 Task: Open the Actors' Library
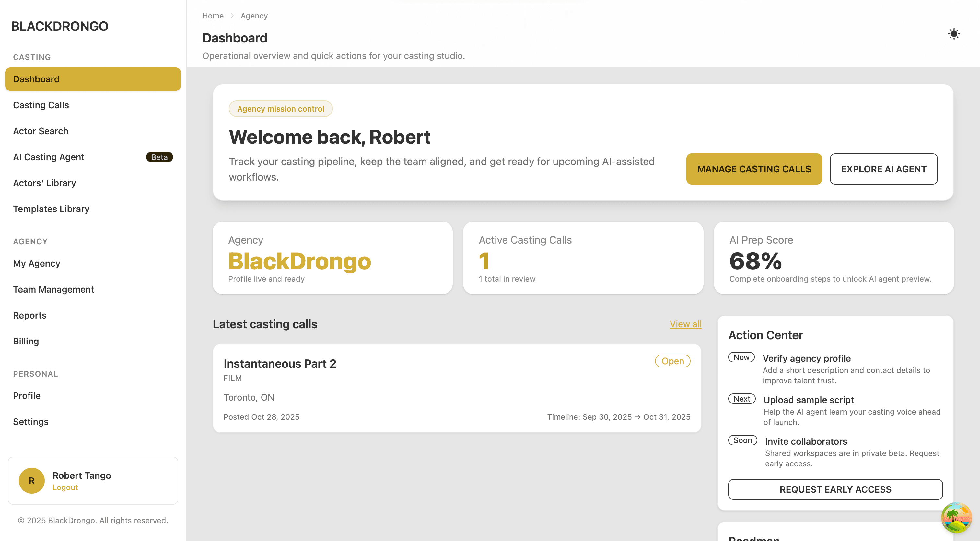(x=44, y=183)
